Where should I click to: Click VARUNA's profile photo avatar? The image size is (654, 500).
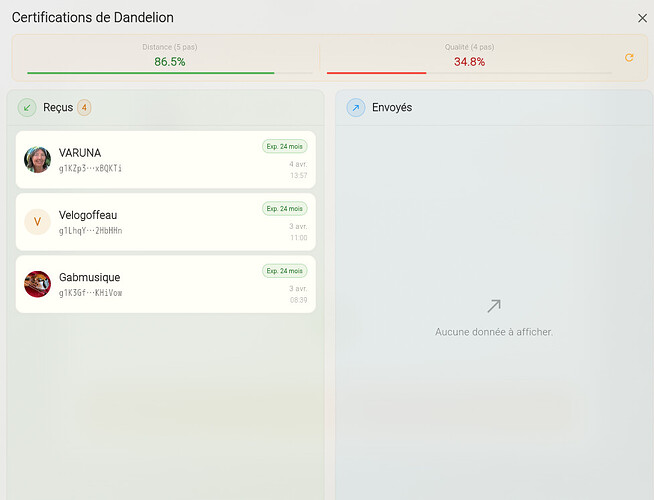(x=37, y=160)
